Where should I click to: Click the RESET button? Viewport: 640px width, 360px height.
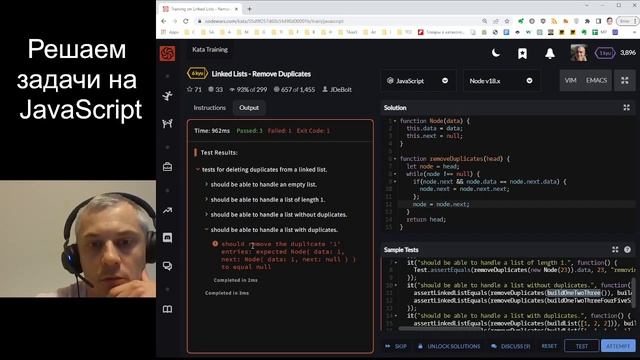549,346
